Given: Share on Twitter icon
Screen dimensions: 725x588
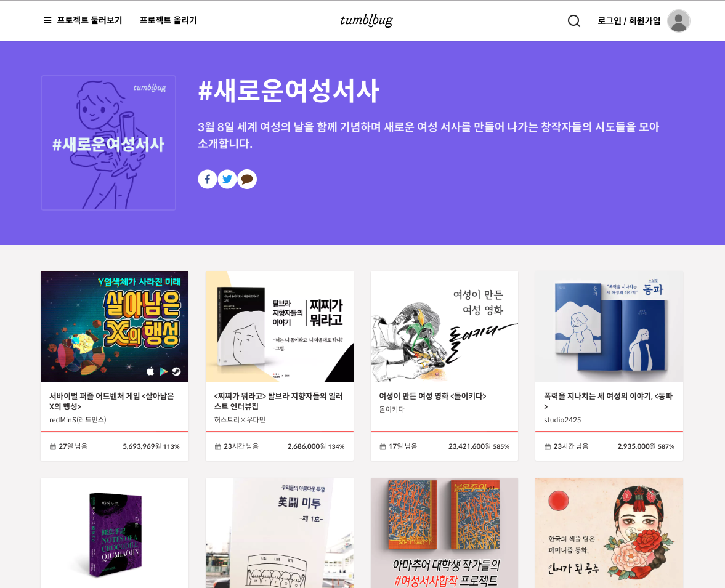Looking at the screenshot, I should click(x=227, y=179).
